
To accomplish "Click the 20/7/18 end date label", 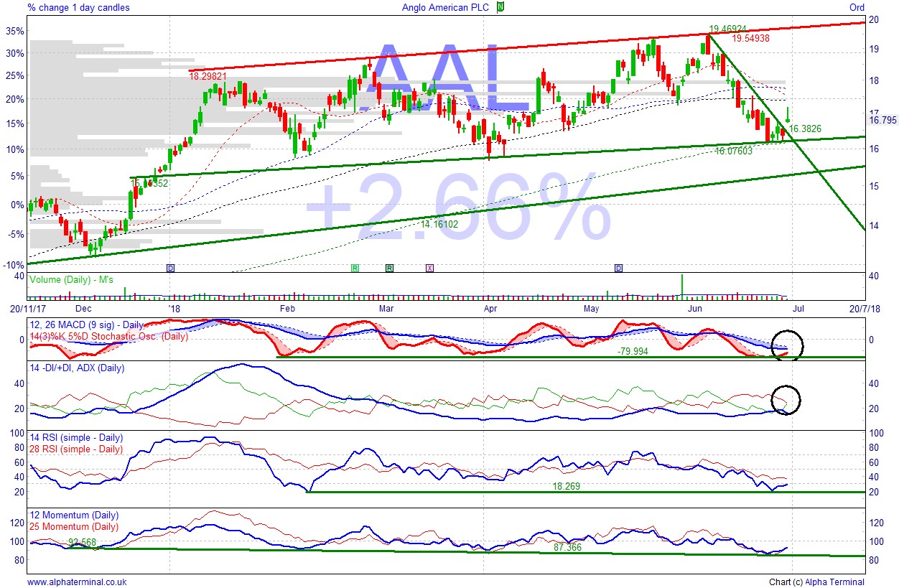I will click(x=865, y=309).
